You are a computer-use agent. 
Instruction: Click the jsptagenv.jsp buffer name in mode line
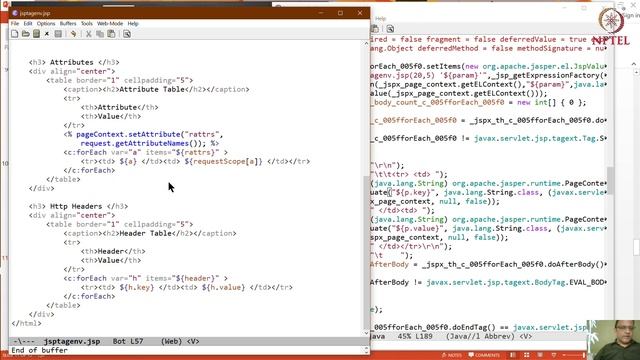tap(72, 341)
